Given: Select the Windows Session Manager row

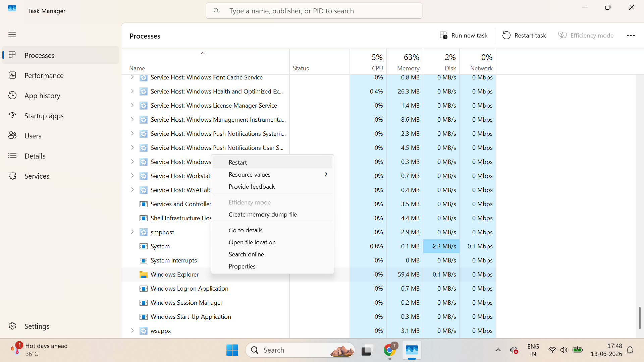Looking at the screenshot, I should (309, 302).
